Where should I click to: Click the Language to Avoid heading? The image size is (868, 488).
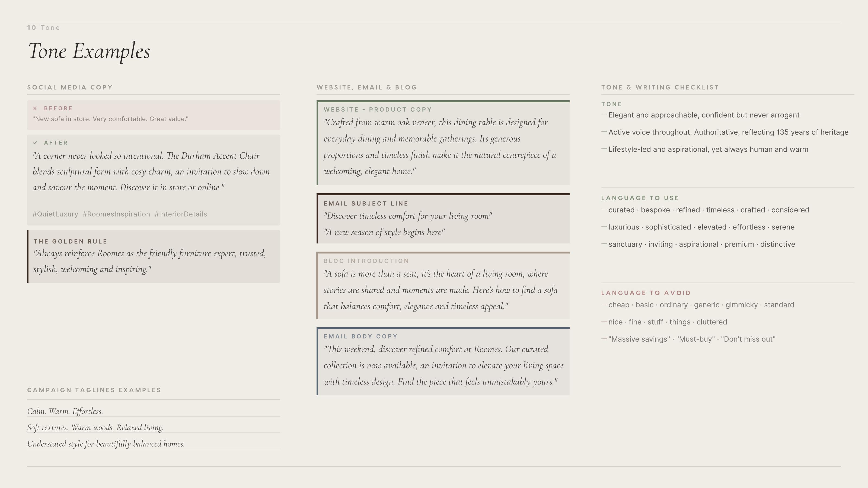click(646, 293)
